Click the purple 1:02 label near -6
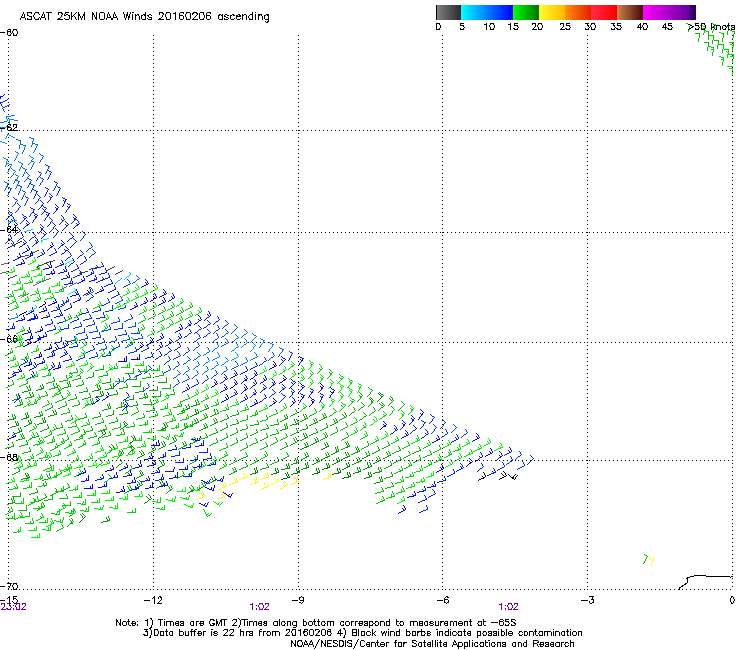The width and height of the screenshot is (740, 650). (508, 607)
